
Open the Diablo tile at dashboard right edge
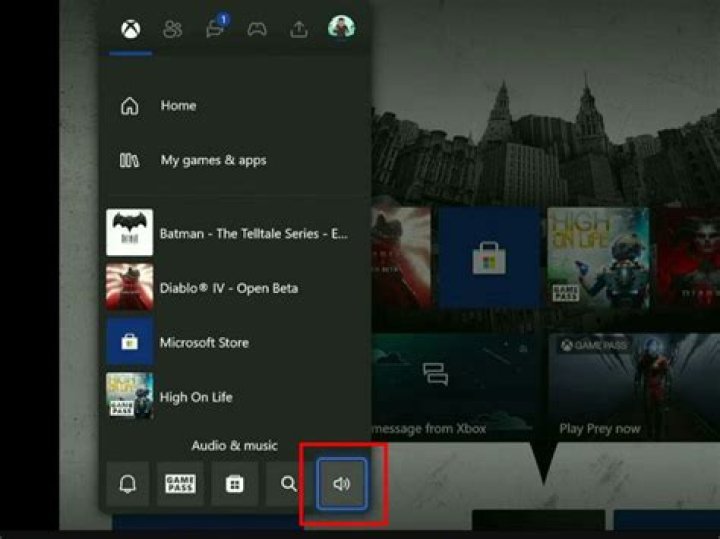[688, 258]
